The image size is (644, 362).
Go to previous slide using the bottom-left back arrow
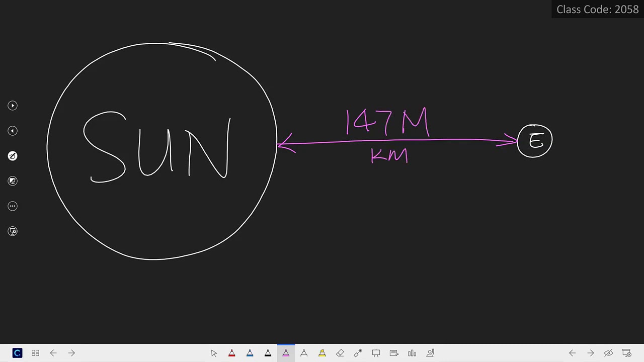point(53,353)
